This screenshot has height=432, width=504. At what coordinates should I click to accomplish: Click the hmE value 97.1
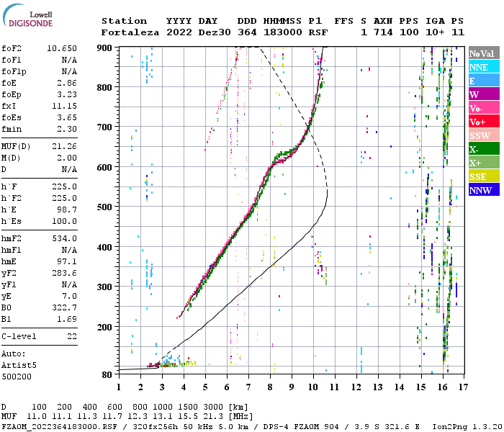coord(67,261)
